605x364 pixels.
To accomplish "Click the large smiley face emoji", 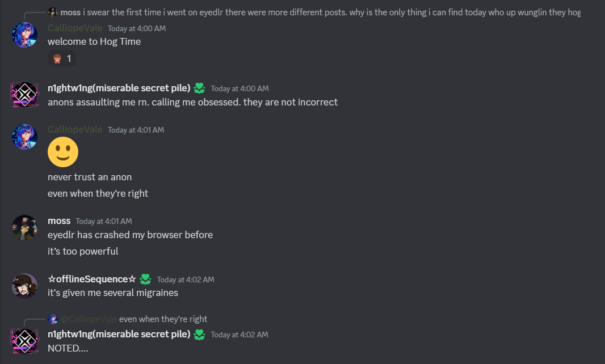I will click(63, 152).
